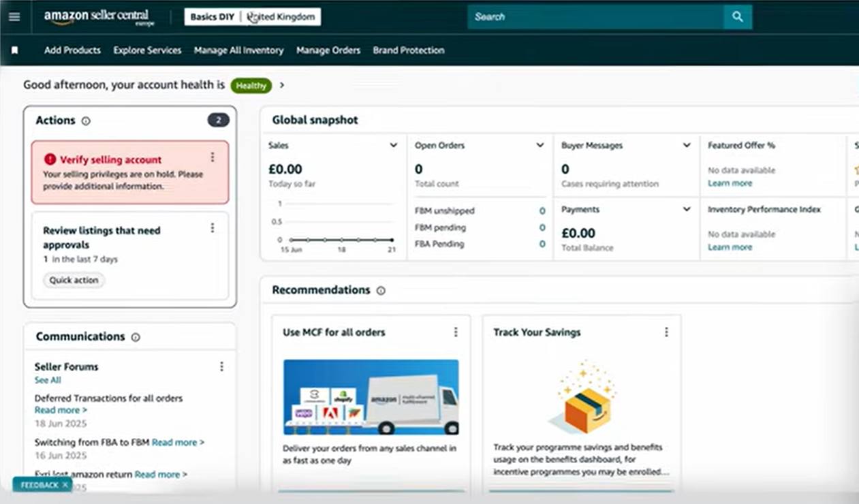Go to Manage All Inventory
859x504 pixels.
(x=238, y=50)
